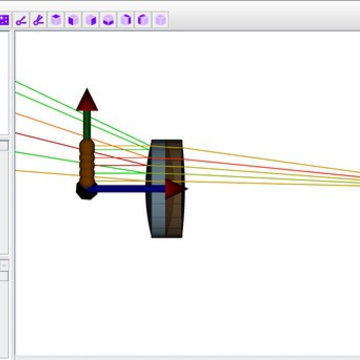Select the first scissors clipping tool
This screenshot has height=360, width=360.
pos(21,20)
